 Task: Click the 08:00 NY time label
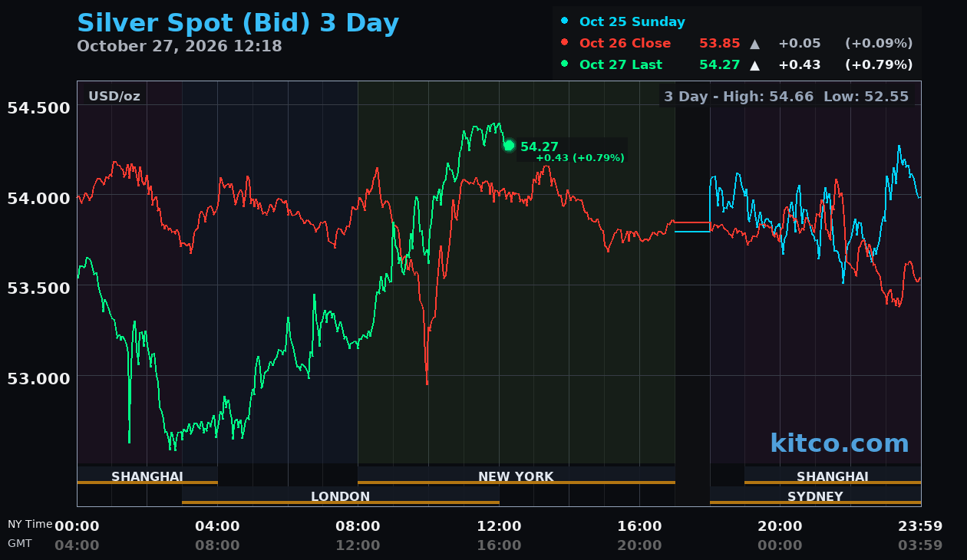(358, 526)
